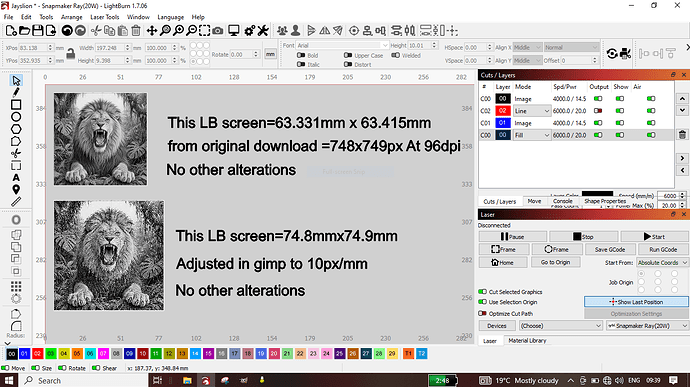Open the Start From Absolute Coords dropdown

pos(662,262)
